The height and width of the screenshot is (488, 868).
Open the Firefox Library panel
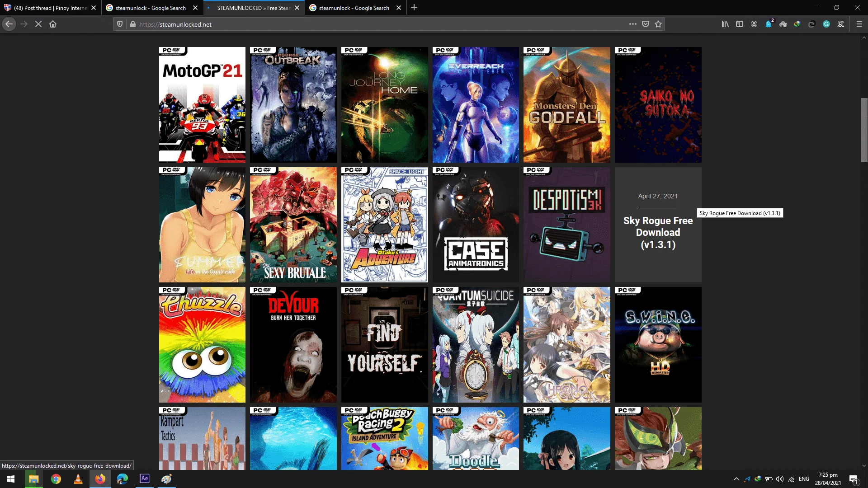(725, 24)
